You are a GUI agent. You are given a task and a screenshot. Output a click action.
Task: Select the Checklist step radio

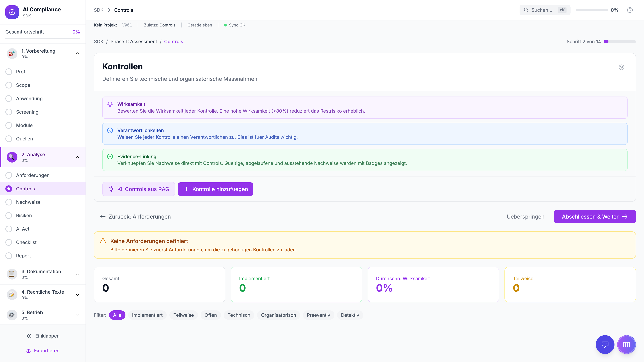[9, 242]
